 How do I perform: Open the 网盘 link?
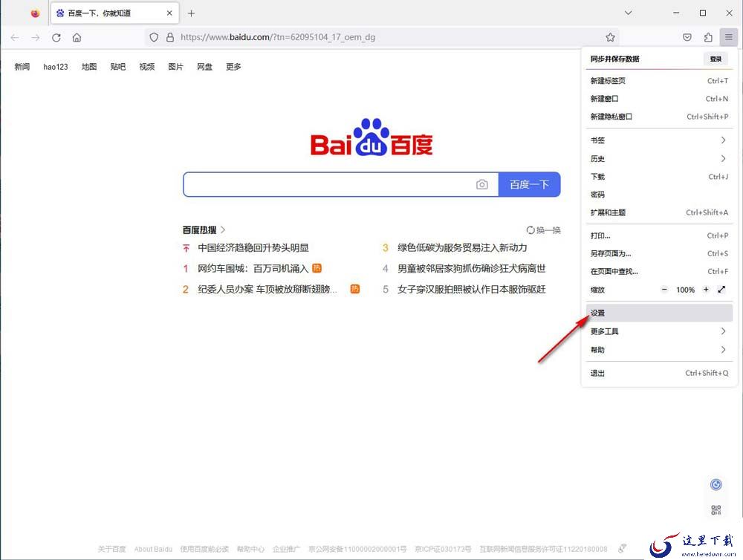click(205, 67)
